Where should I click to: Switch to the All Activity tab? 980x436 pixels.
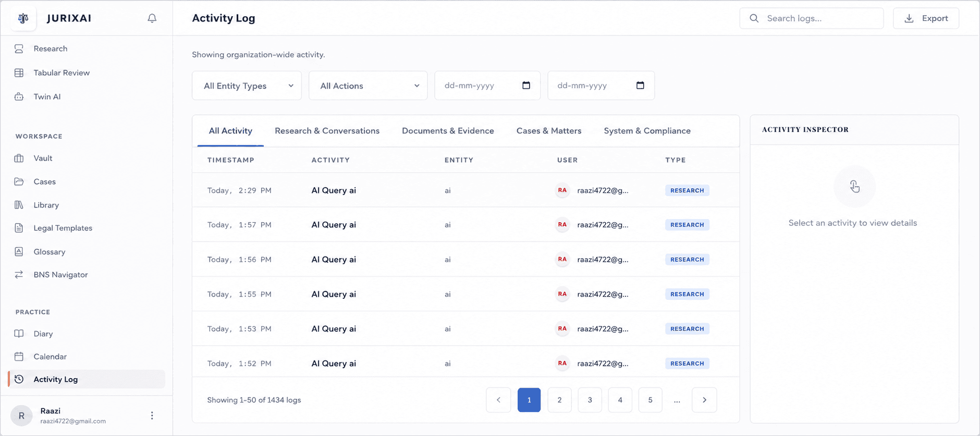230,131
